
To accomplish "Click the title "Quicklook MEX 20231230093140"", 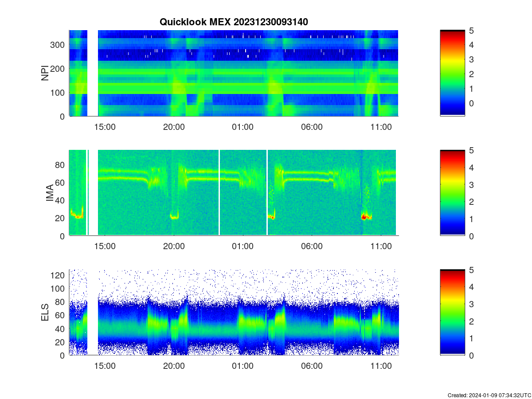I will pyautogui.click(x=234, y=21).
